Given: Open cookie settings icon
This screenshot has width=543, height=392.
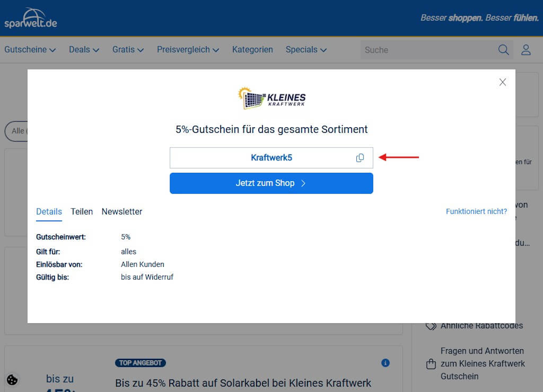Looking at the screenshot, I should (x=12, y=380).
